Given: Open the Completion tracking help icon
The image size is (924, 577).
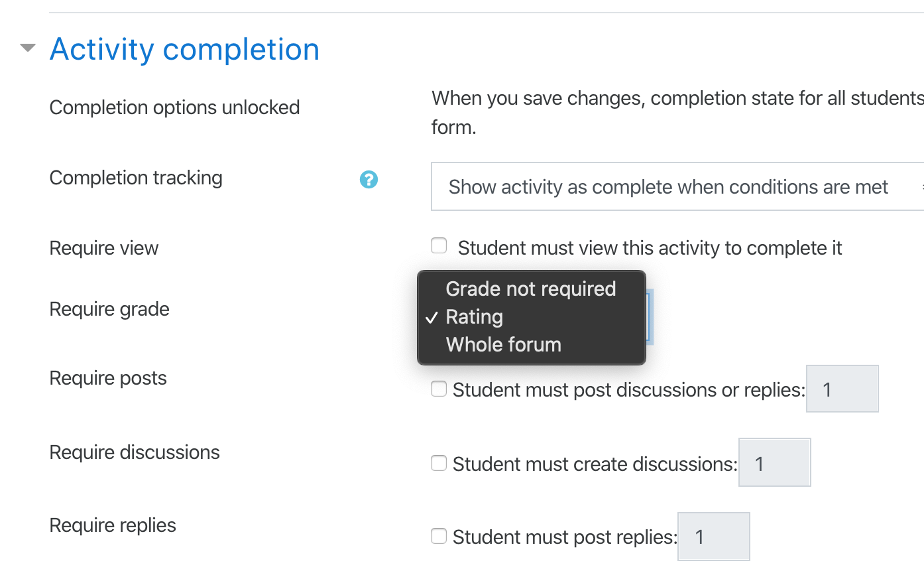Looking at the screenshot, I should click(369, 179).
